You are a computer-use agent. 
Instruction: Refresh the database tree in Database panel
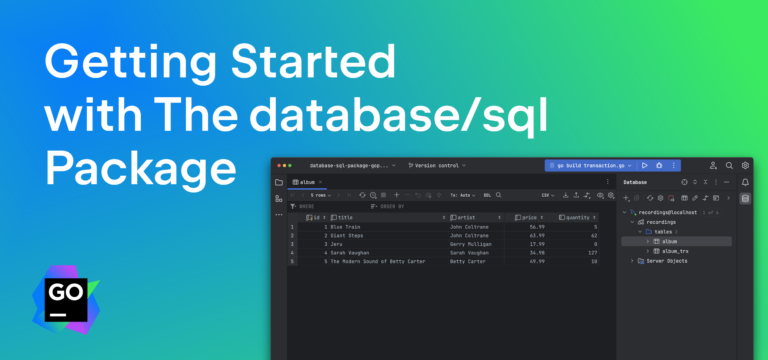point(650,198)
